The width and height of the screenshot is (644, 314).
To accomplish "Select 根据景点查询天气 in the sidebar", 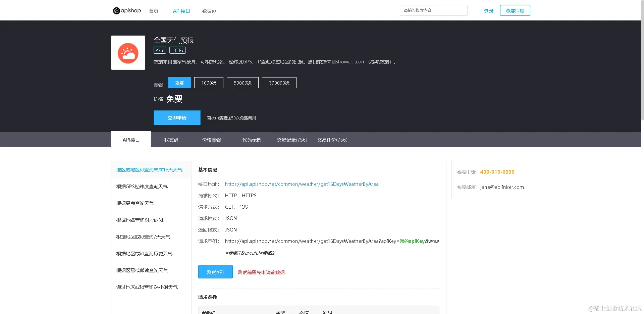I will pos(151,203).
